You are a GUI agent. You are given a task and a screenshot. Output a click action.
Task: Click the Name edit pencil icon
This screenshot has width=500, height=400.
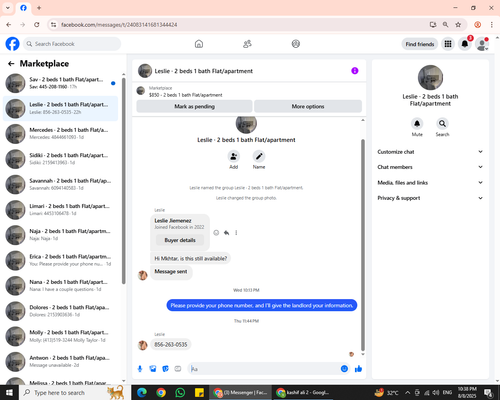[259, 156]
